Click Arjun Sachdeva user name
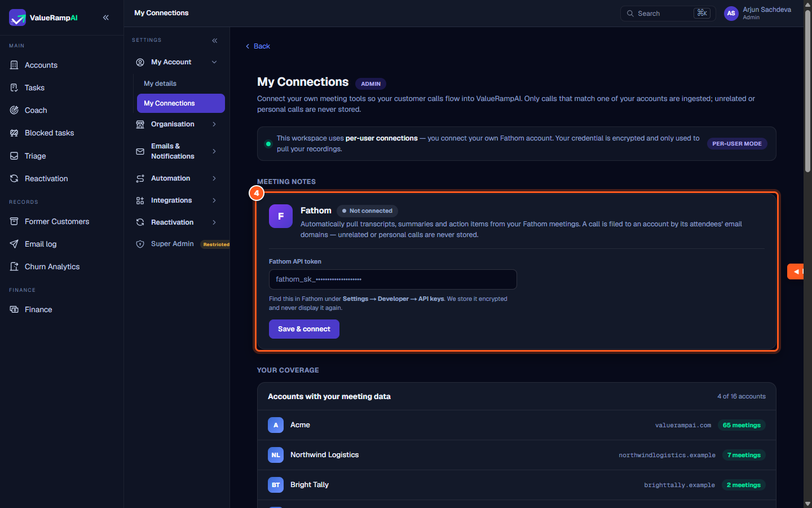Viewport: 812px width, 508px height. pyautogui.click(x=767, y=10)
